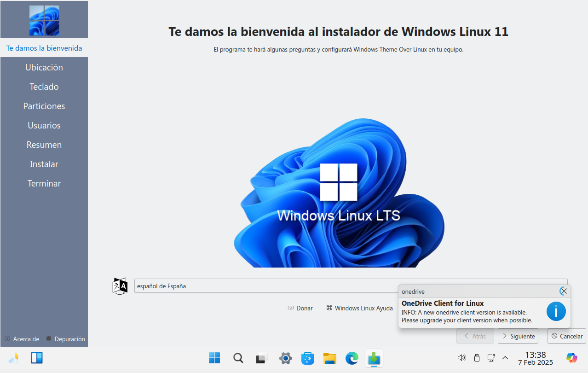
Task: Expand hidden system tray icons
Action: [505, 358]
